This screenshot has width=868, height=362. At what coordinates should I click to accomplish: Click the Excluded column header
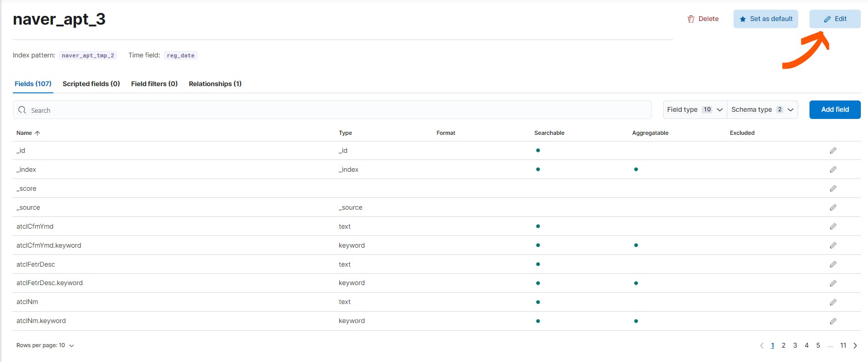coord(742,133)
